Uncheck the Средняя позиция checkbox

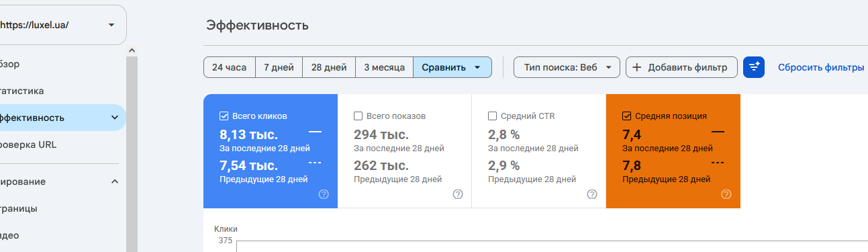pyautogui.click(x=627, y=116)
